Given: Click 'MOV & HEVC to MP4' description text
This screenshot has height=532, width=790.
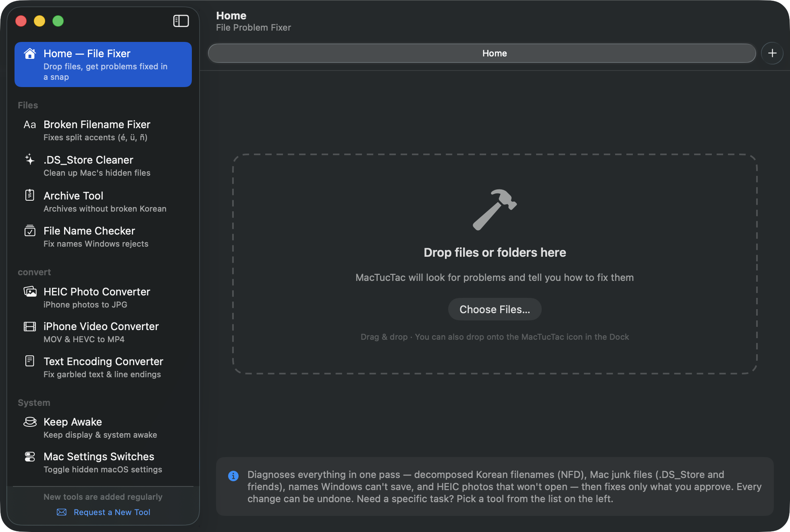Looking at the screenshot, I should 84,339.
